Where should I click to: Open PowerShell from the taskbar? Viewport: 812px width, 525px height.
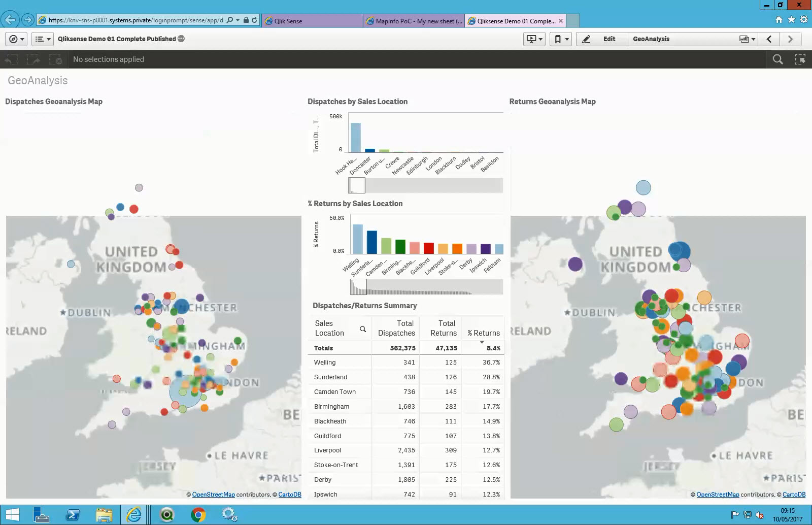pyautogui.click(x=72, y=515)
